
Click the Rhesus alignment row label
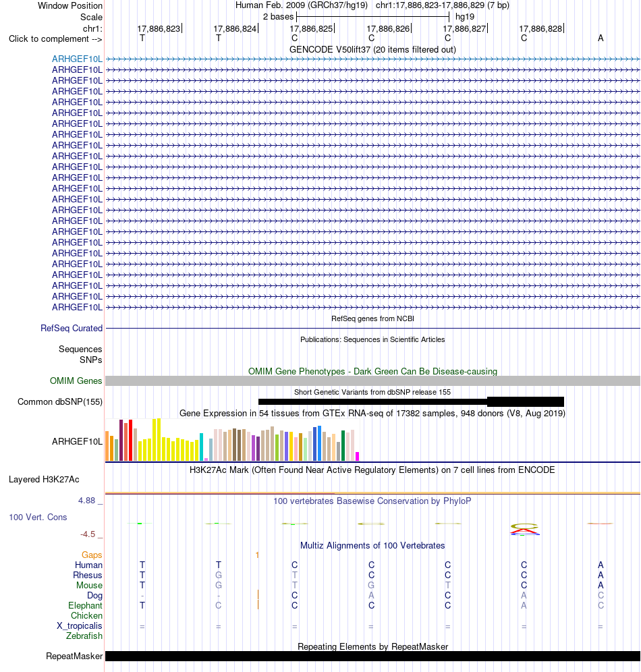88,575
